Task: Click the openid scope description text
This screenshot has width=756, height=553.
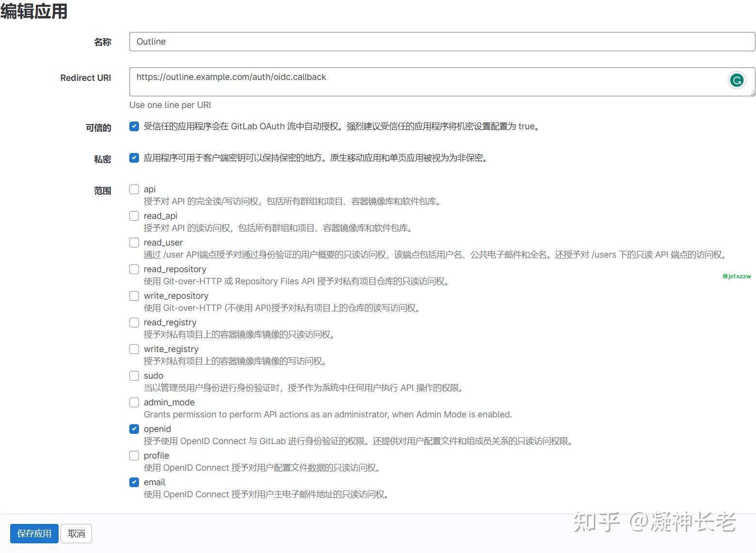Action: coord(359,441)
